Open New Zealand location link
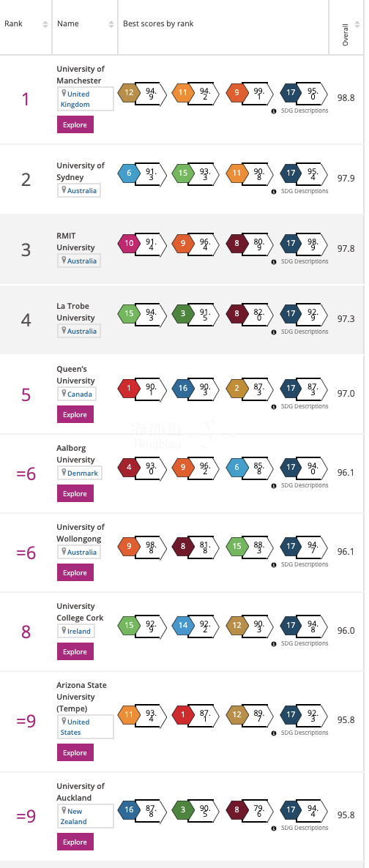The image size is (369, 868). coord(74,817)
